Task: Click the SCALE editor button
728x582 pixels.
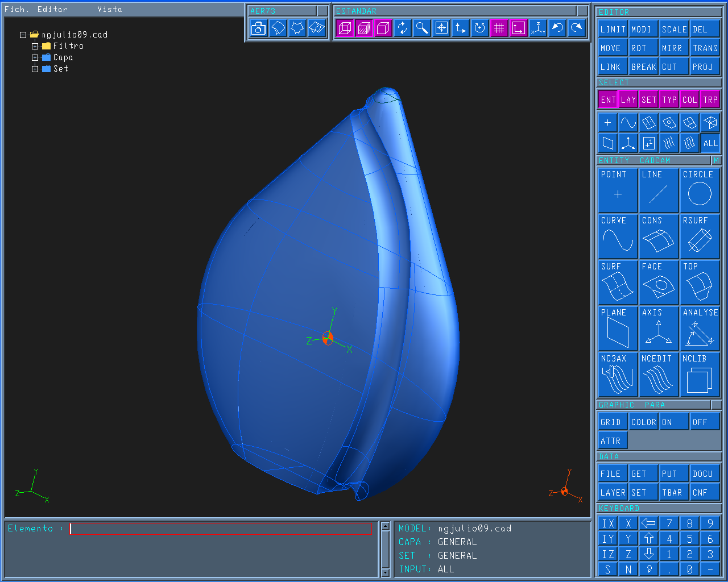Action: [x=675, y=30]
